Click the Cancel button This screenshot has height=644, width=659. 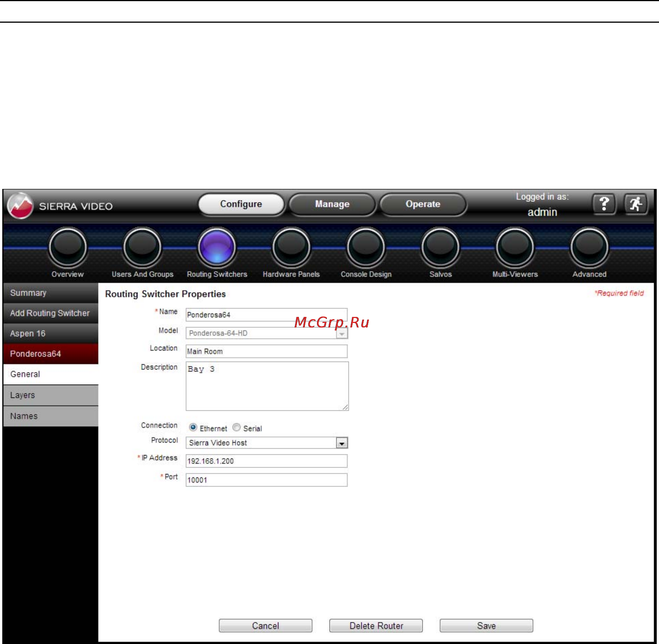pos(265,626)
